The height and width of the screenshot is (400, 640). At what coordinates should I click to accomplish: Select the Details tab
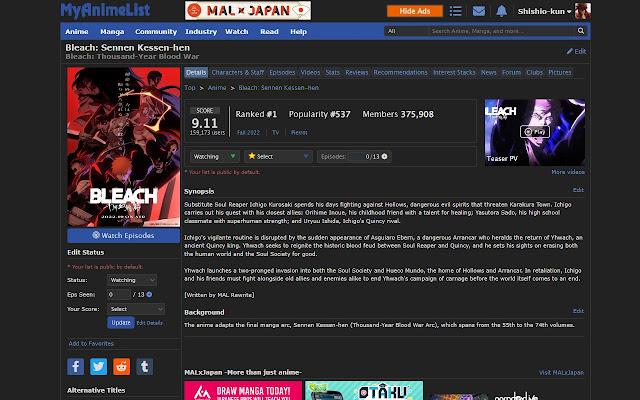[x=196, y=72]
